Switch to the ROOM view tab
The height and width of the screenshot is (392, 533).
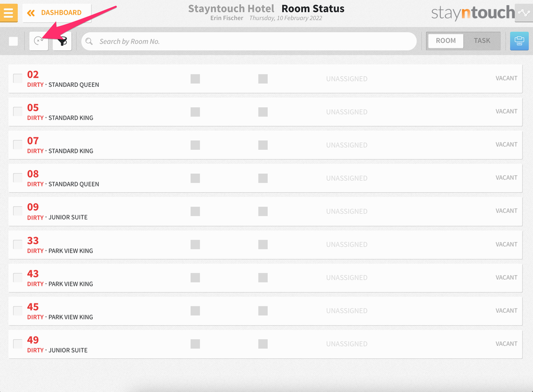click(446, 41)
